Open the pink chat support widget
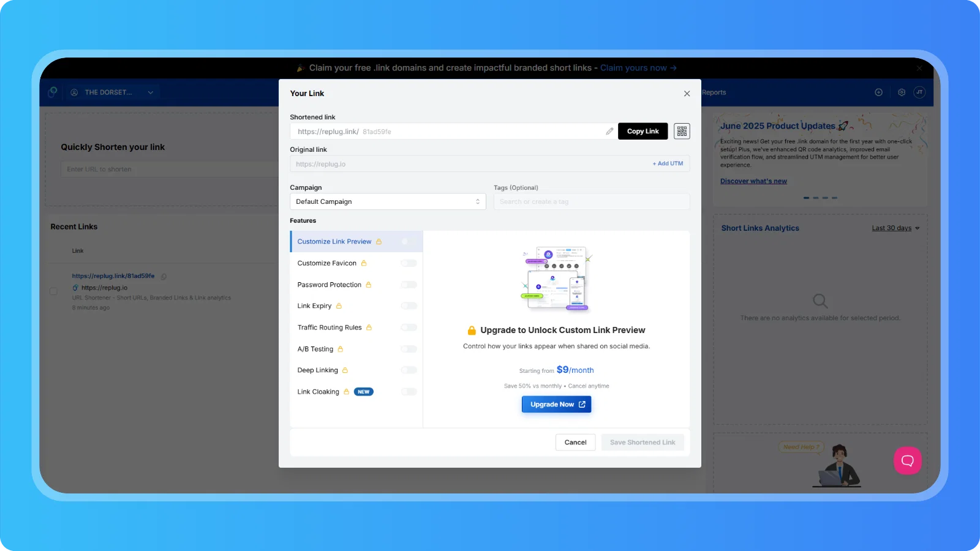 [x=908, y=460]
